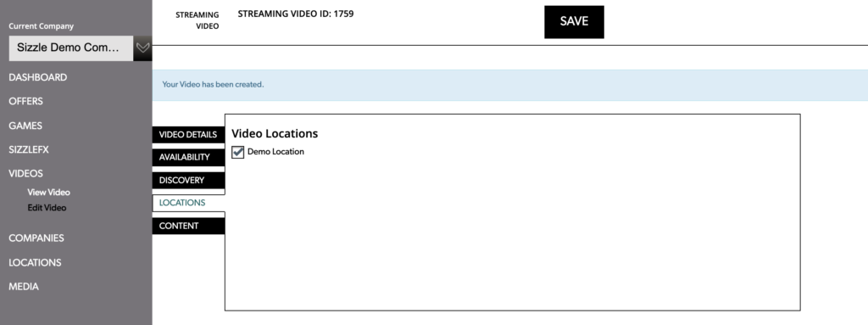Switch to the VIDEO DETAILS tab
This screenshot has height=325, width=868.
pyautogui.click(x=188, y=135)
